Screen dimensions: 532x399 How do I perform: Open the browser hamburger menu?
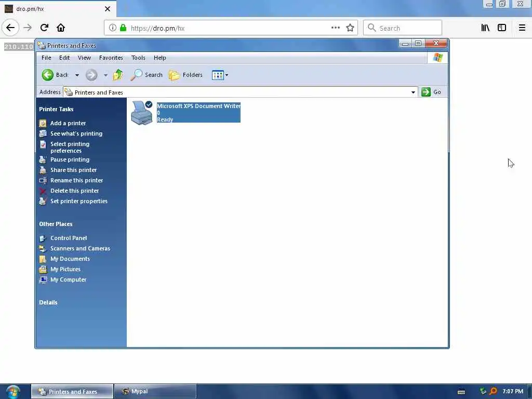(522, 28)
